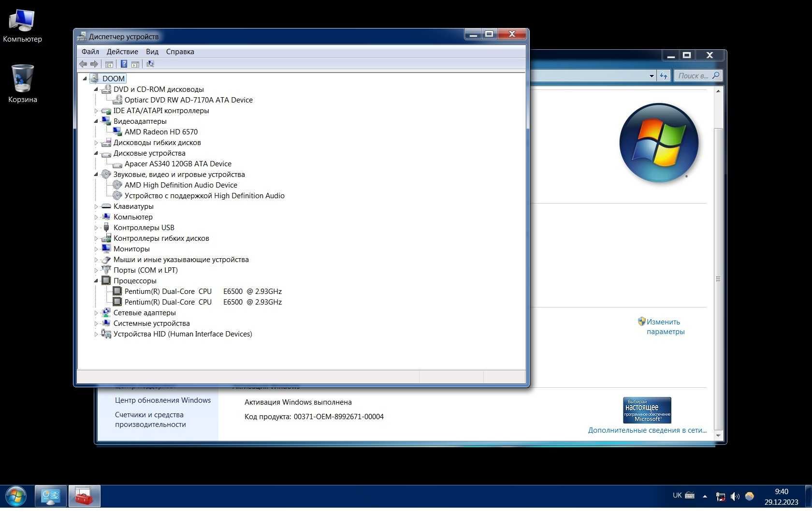Screen dimensions: 812x512
Task: Select AMD Radeon HD 6570 adapter
Action: (161, 132)
